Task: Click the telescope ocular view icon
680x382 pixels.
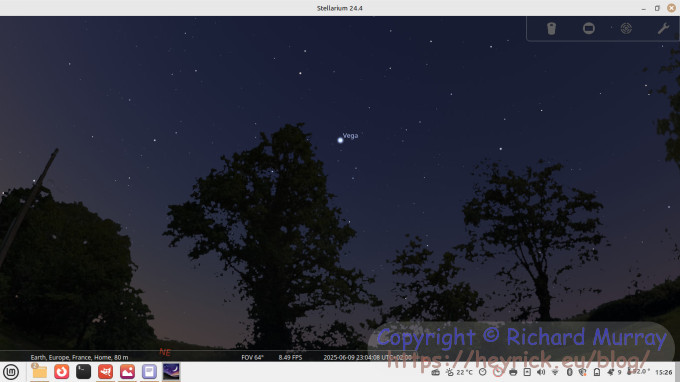Action: [x=551, y=29]
